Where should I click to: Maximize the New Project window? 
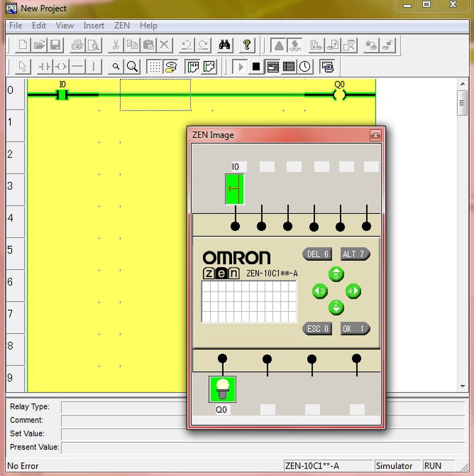click(x=426, y=5)
